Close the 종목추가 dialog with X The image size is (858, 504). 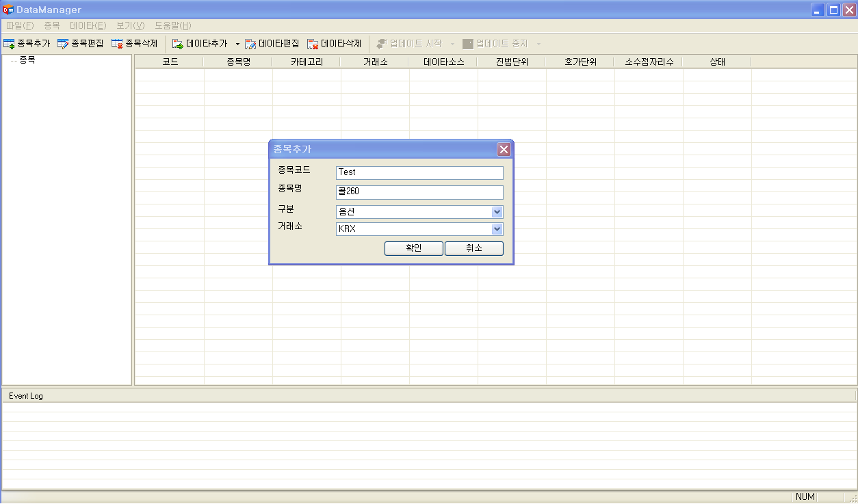coord(504,149)
